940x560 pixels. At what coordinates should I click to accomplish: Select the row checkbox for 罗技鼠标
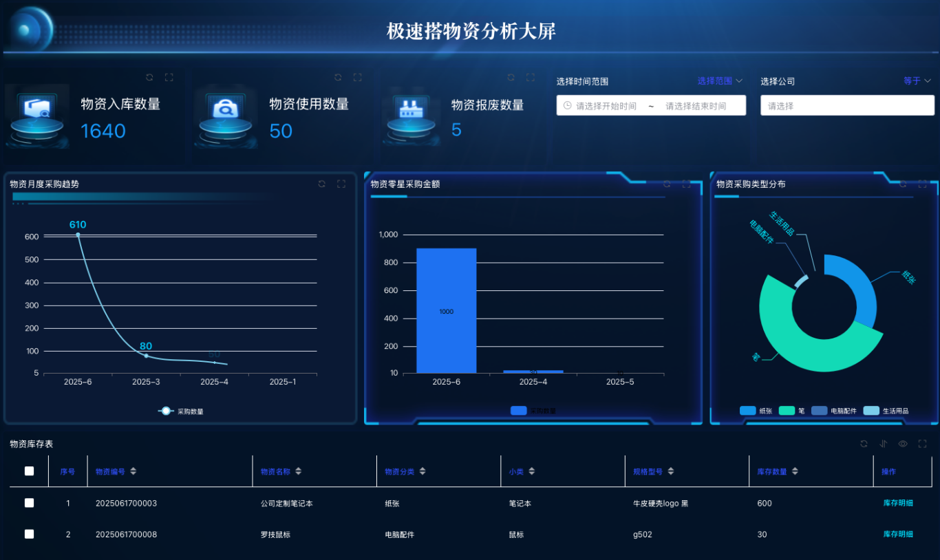click(29, 534)
